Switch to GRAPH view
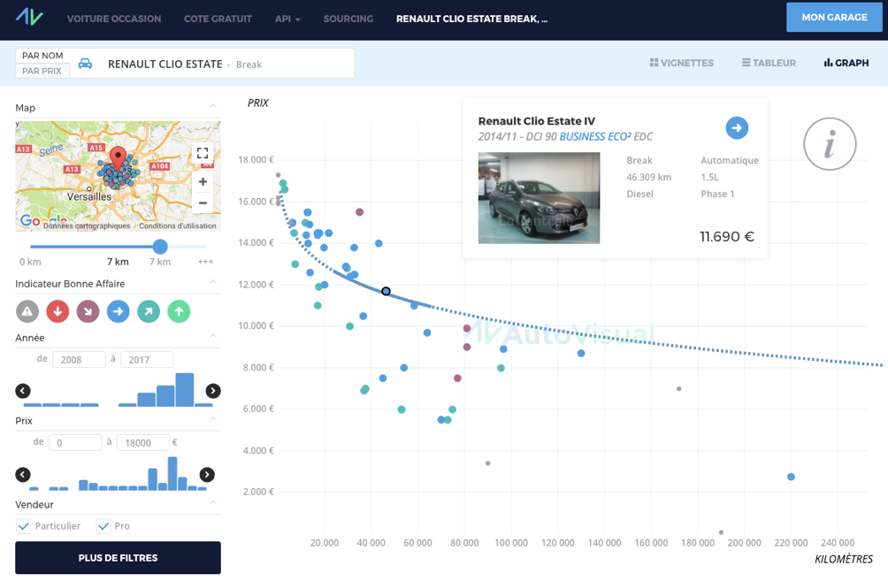Viewport: 888px width, 588px height. click(846, 63)
